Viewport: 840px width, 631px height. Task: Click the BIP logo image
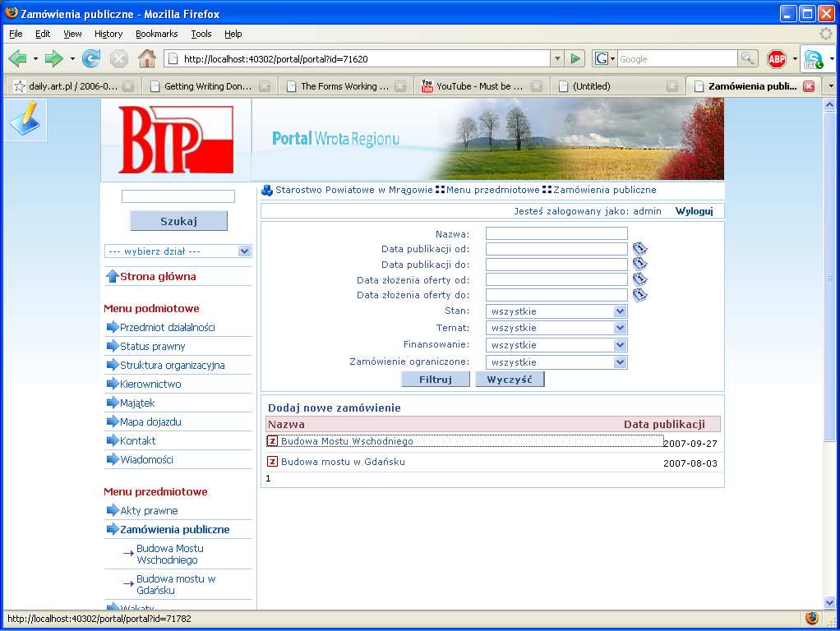176,140
